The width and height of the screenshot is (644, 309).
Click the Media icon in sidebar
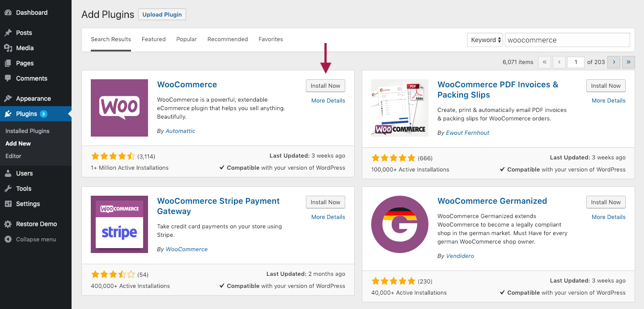8,48
